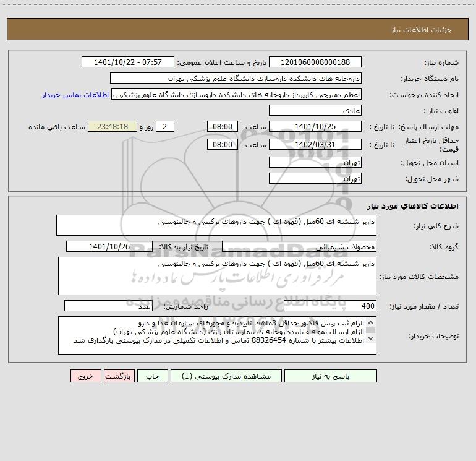Click استان محل تحویل label
This screenshot has height=461, width=476.
[x=430, y=163]
